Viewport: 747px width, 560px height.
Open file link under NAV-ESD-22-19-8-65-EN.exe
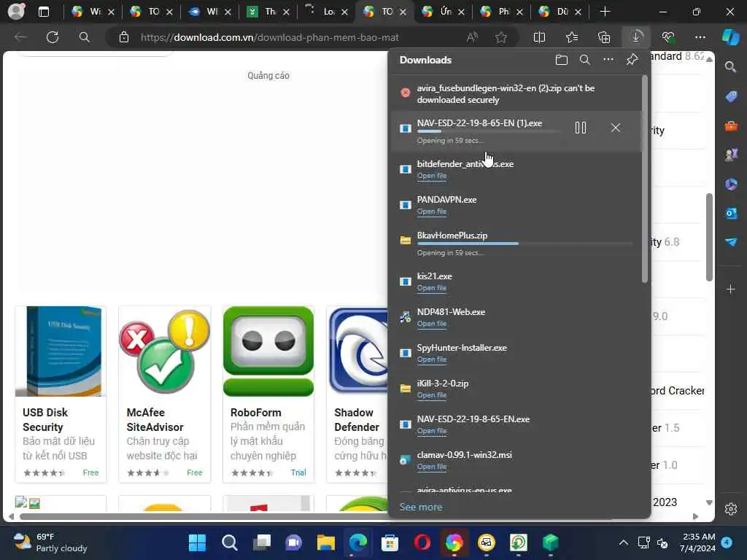(432, 431)
